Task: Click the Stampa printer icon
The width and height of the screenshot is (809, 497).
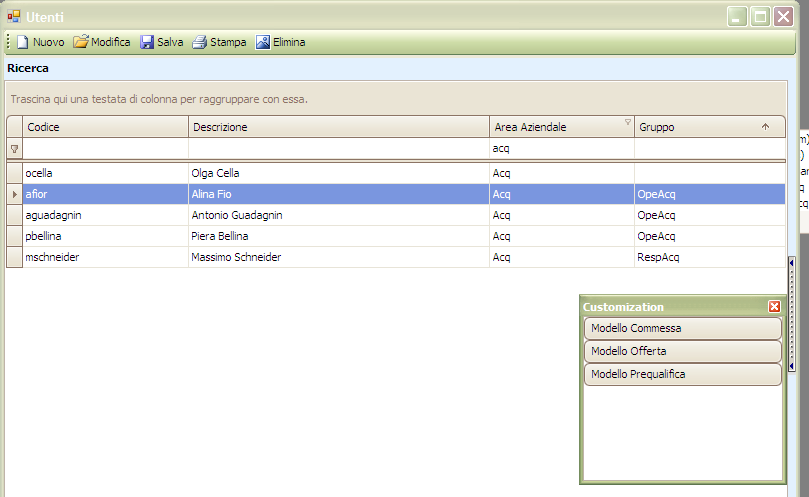Action: [199, 42]
